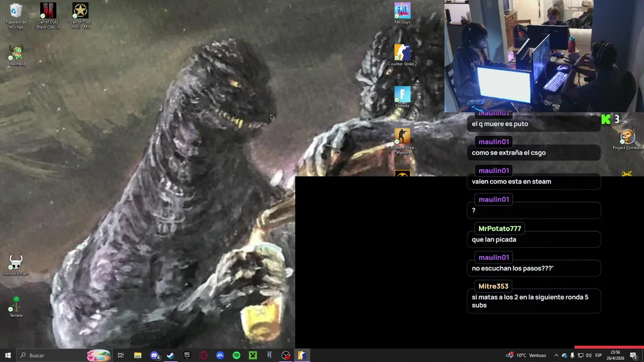Select Counter-Strike Global Offensive desktop icon
Image resolution: width=644 pixels, height=362 pixels.
pos(402,142)
